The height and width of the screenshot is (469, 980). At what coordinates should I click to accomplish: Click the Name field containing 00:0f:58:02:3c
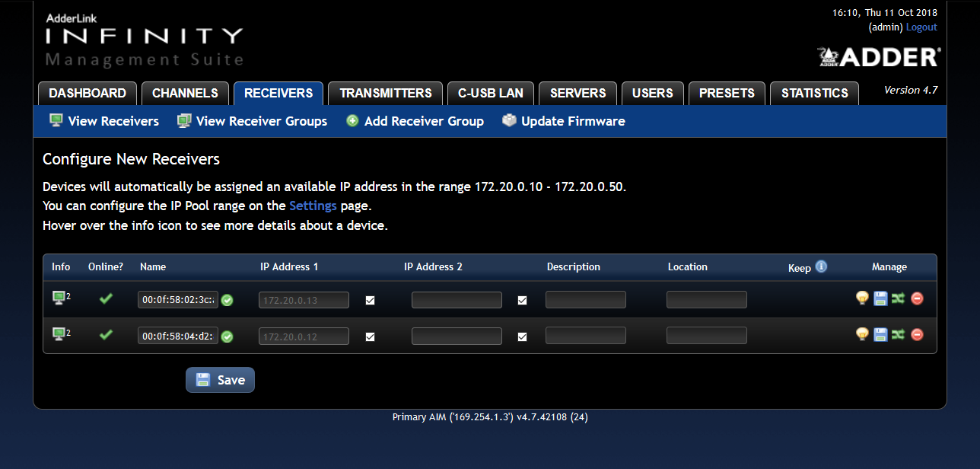point(178,300)
